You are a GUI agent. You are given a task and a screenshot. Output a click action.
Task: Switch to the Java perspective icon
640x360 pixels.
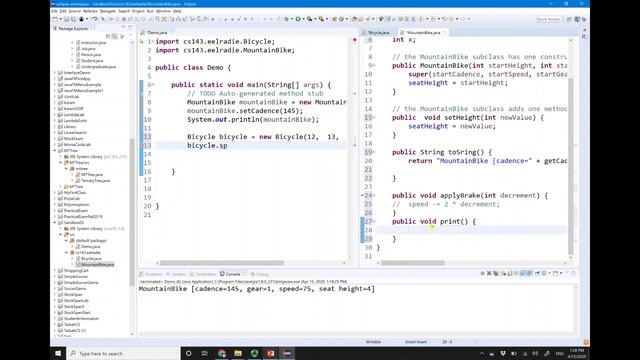577,19
